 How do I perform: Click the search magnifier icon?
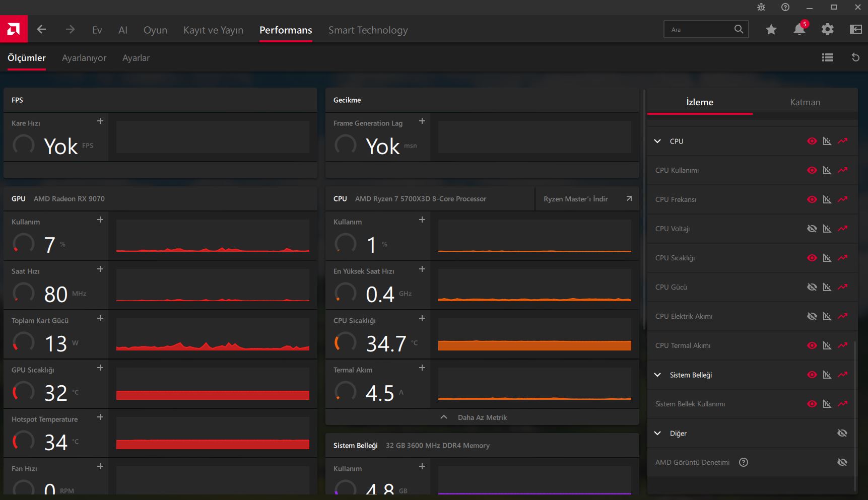(x=739, y=29)
